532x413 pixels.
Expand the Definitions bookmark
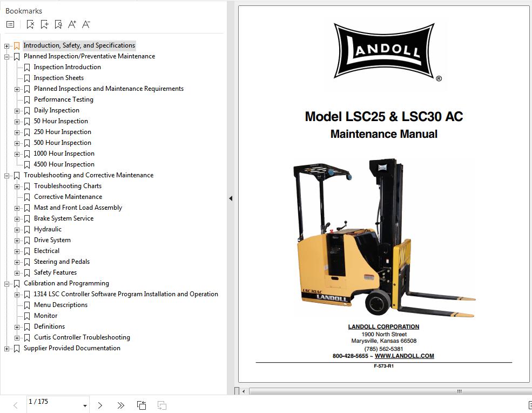[x=17, y=327]
